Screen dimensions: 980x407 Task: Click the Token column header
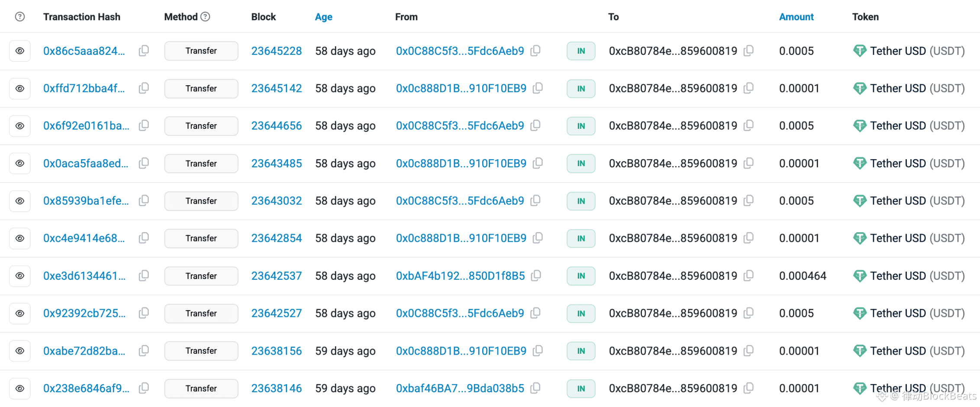pyautogui.click(x=866, y=17)
